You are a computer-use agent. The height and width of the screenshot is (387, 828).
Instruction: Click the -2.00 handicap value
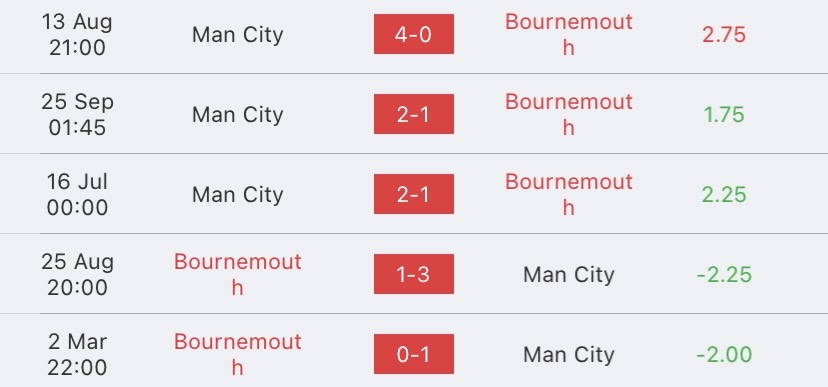tap(724, 354)
